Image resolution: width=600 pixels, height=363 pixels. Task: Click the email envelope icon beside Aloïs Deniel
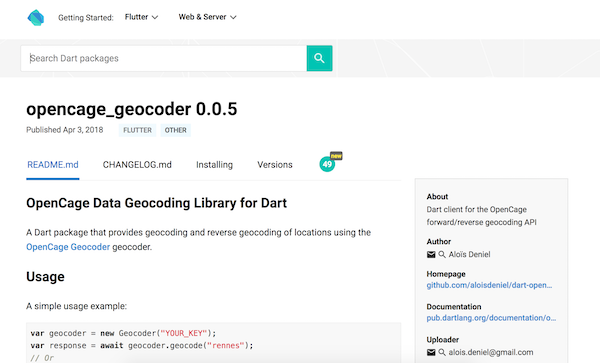click(x=431, y=254)
